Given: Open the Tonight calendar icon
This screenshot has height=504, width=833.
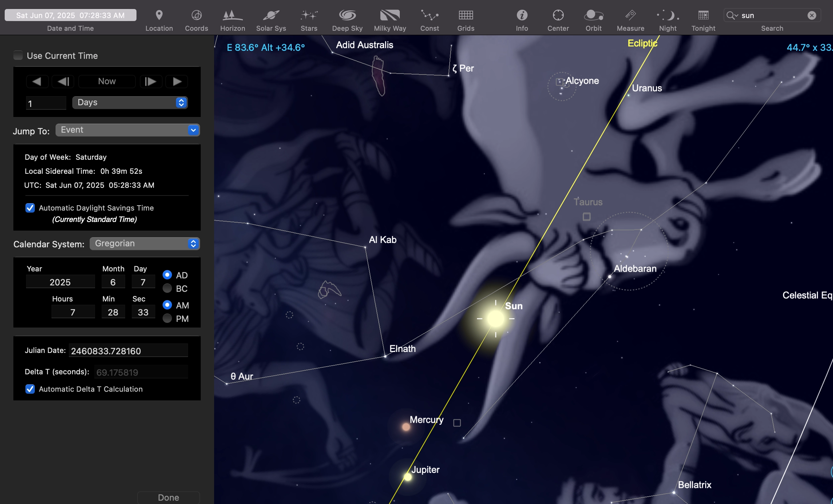Looking at the screenshot, I should pyautogui.click(x=703, y=15).
